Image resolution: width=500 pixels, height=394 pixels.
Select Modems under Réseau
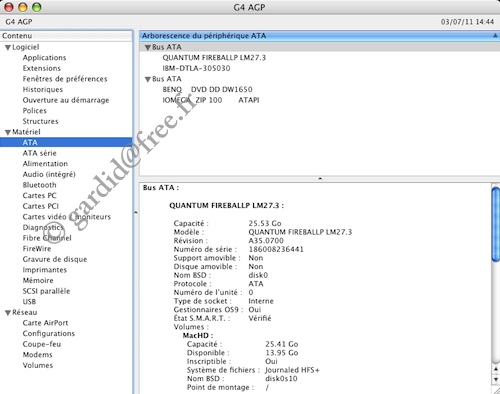tap(37, 355)
